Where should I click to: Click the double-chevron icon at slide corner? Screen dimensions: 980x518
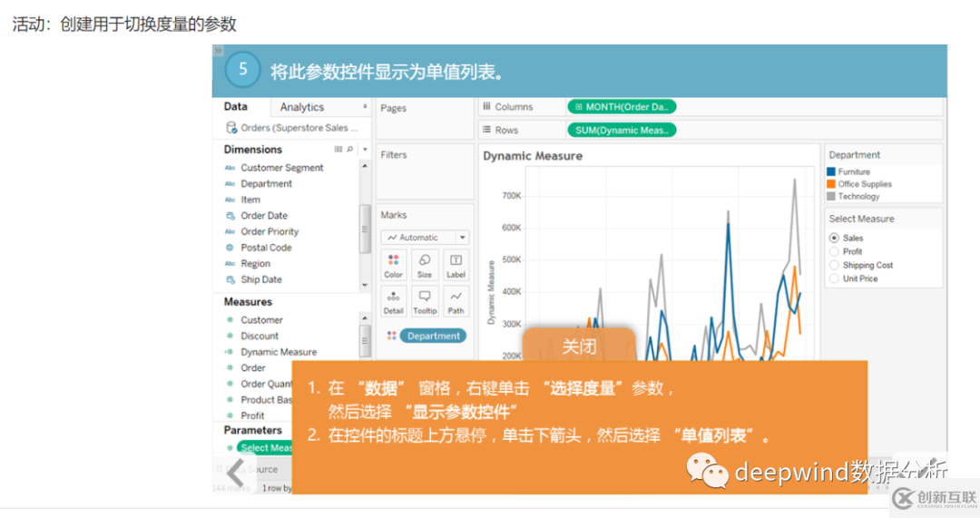(218, 51)
